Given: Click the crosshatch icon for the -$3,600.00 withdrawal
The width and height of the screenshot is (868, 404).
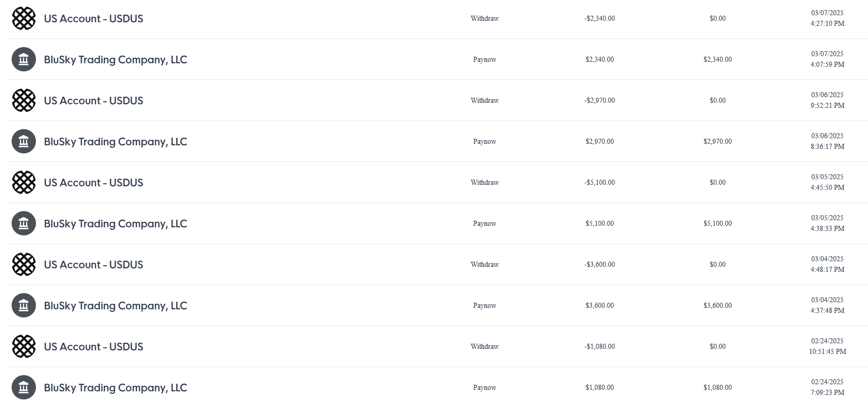Looking at the screenshot, I should coord(24,264).
